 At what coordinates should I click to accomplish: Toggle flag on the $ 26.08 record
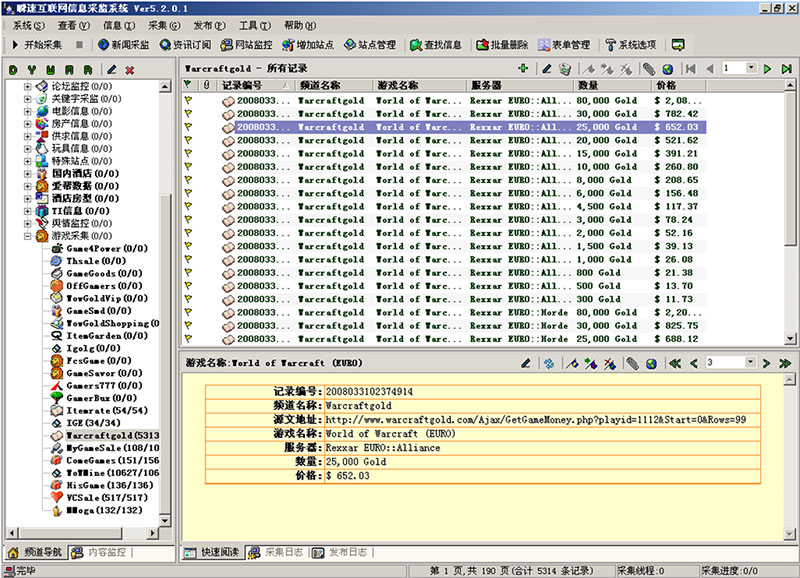tap(188, 259)
